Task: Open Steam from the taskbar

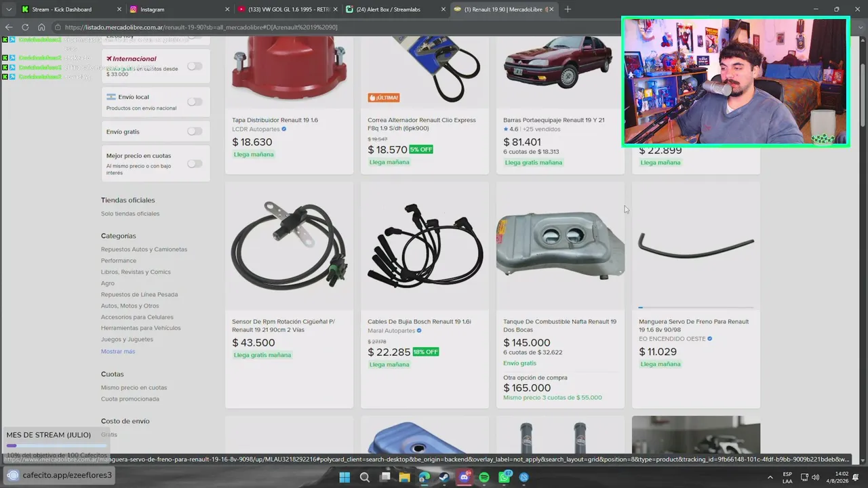Action: click(x=445, y=477)
